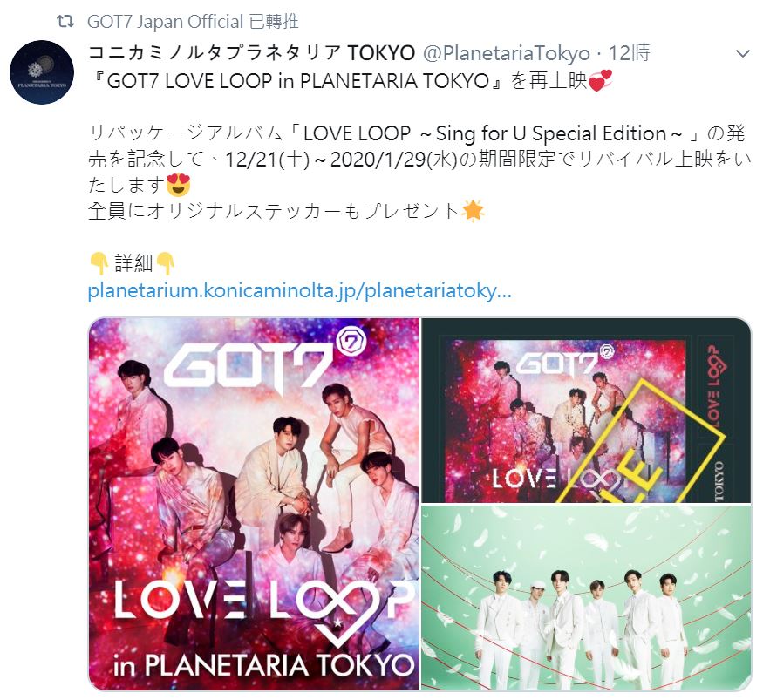Open the 12時 tweet timestamp

click(629, 53)
